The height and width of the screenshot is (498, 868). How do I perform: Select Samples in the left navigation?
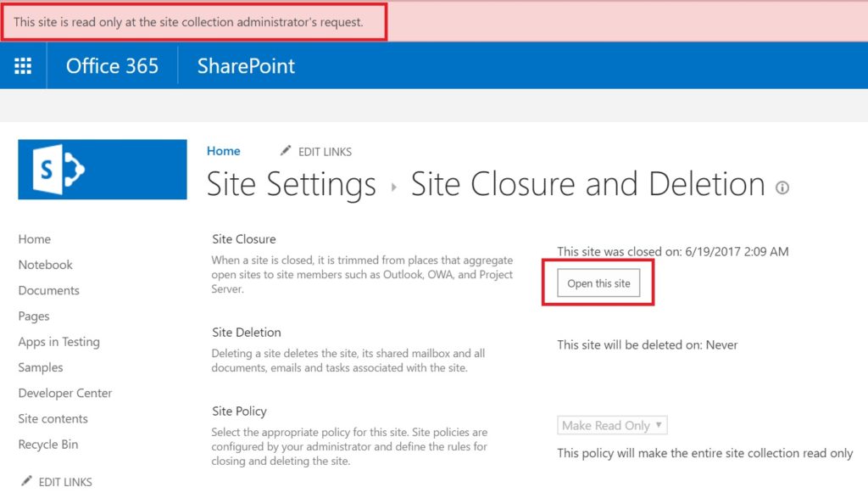[41, 367]
